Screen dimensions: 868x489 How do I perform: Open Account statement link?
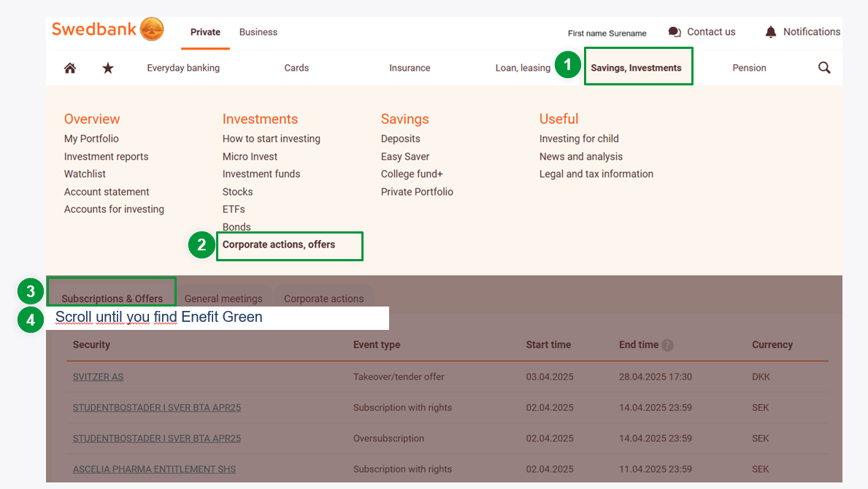click(x=107, y=192)
